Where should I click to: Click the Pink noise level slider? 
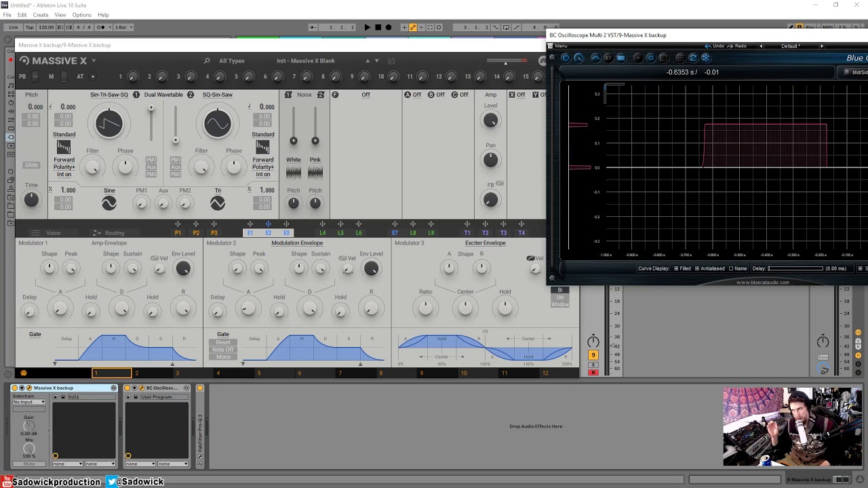315,141
